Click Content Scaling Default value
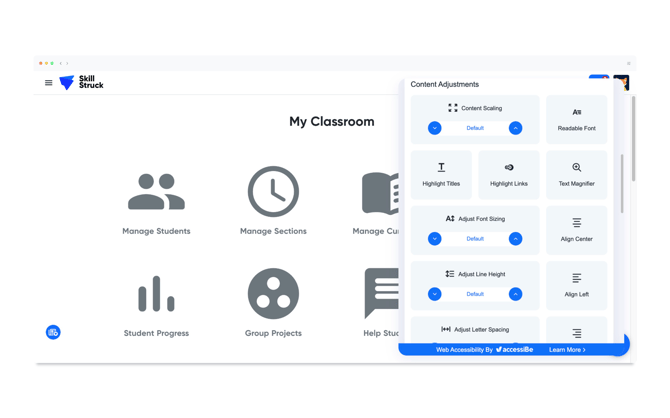The width and height of the screenshot is (670, 418). coord(475,128)
